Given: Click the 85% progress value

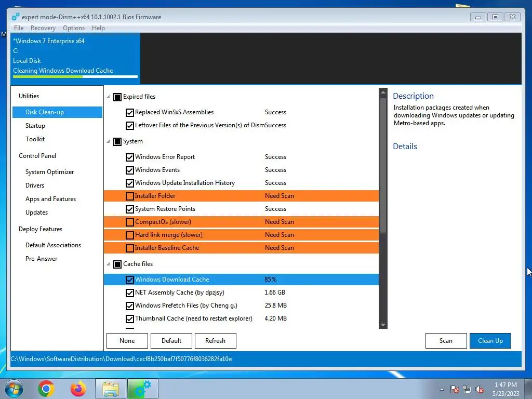Looking at the screenshot, I should (x=270, y=280).
